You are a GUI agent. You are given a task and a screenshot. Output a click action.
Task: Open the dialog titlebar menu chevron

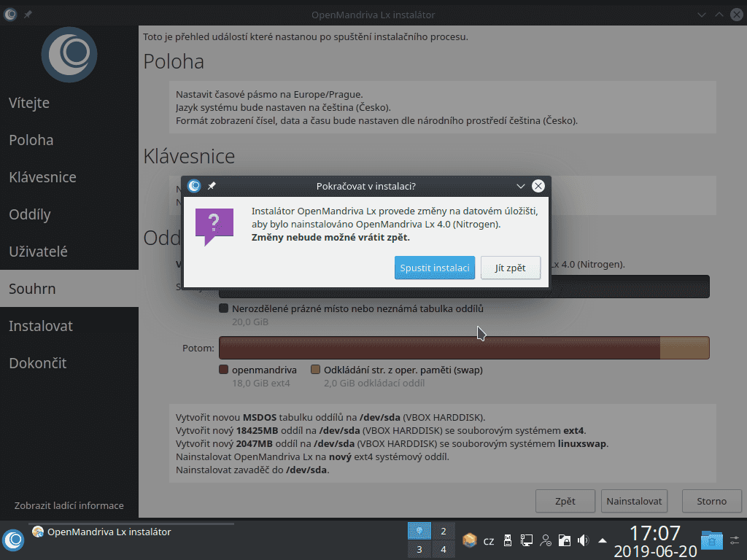(x=520, y=186)
